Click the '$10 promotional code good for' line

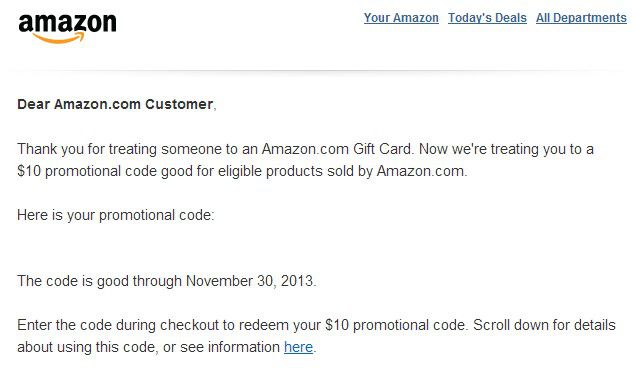(242, 171)
